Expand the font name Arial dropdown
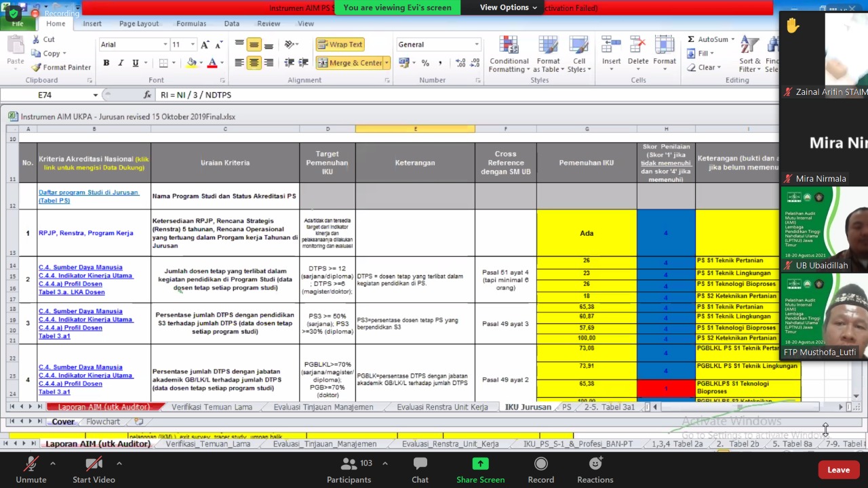868x488 pixels. tap(165, 44)
